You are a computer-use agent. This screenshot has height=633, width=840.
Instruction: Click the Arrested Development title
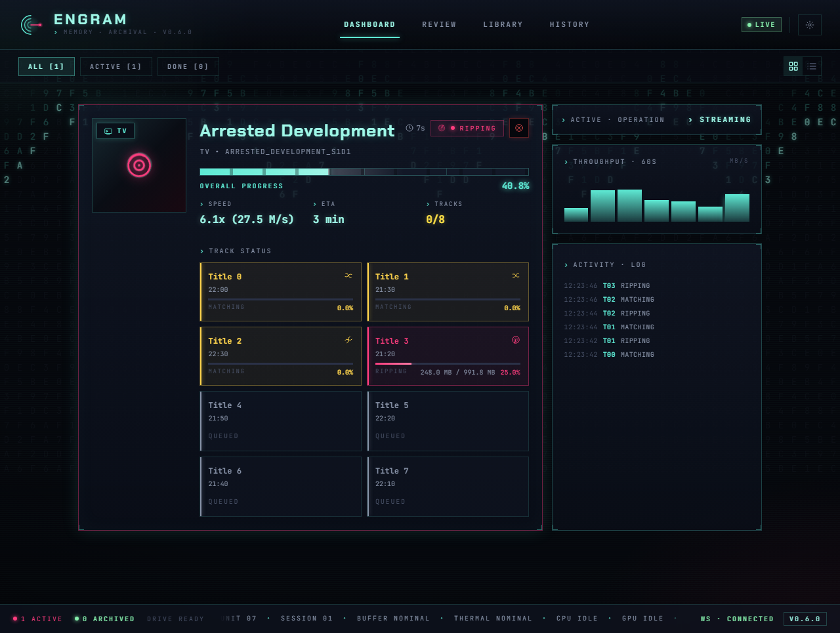(297, 131)
